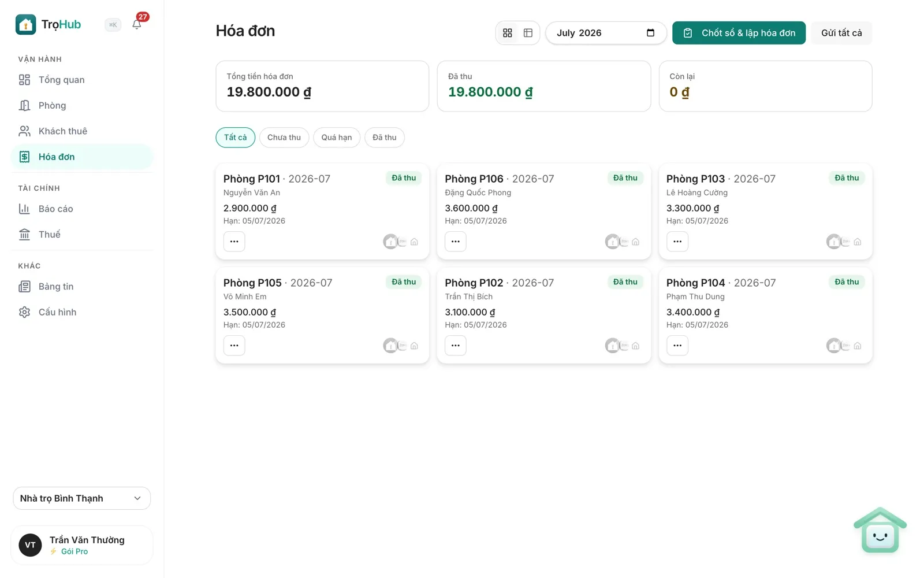Open the Tổng quan dashboard
Viewport: 924px width, 578px height.
click(81, 80)
